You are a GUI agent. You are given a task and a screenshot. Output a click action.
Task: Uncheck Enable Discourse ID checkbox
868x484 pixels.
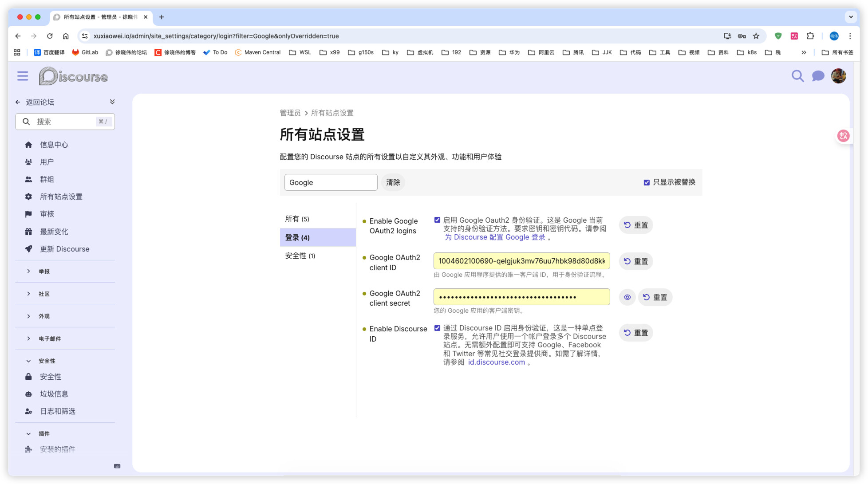437,328
